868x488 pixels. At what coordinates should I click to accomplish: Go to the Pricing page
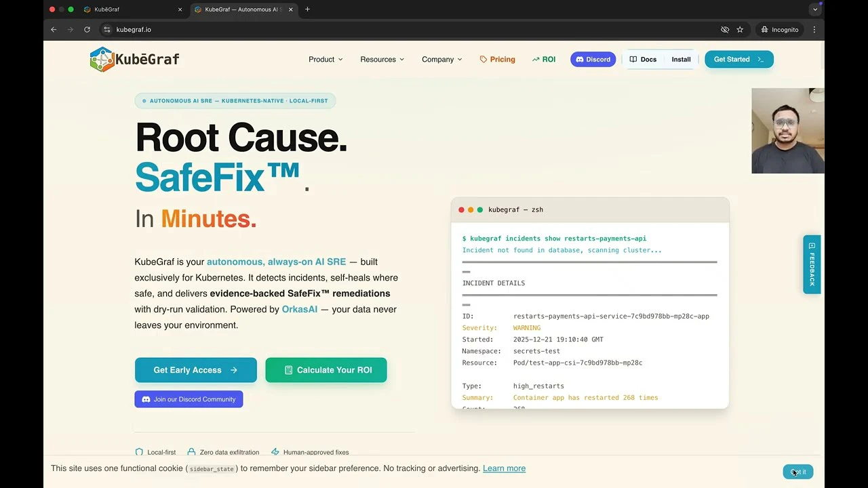(497, 60)
